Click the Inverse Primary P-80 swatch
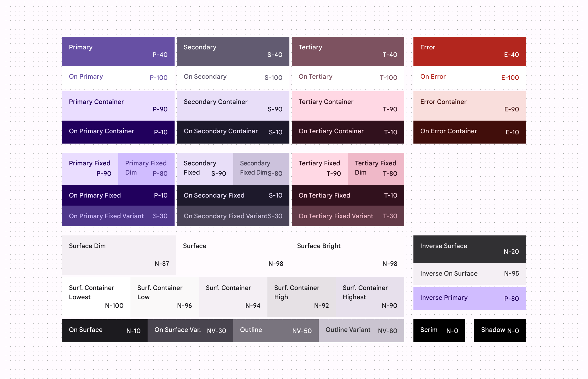Screen dimensions: 588x379 pos(469,298)
